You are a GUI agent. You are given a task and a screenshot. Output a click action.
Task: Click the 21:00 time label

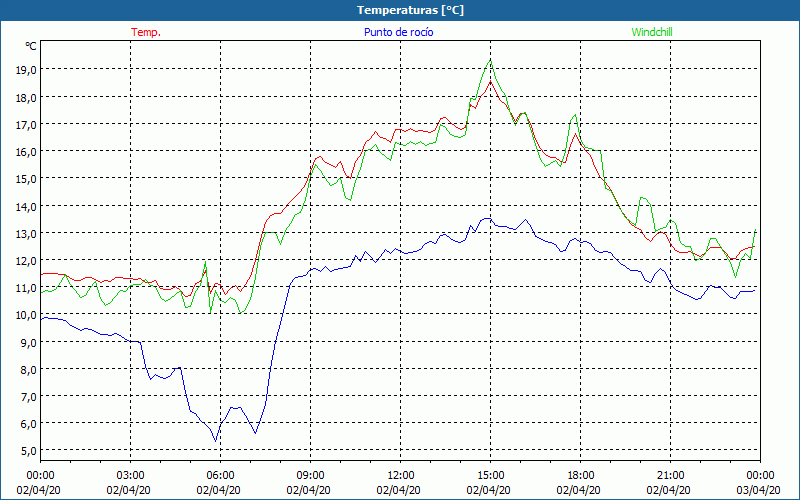point(670,475)
